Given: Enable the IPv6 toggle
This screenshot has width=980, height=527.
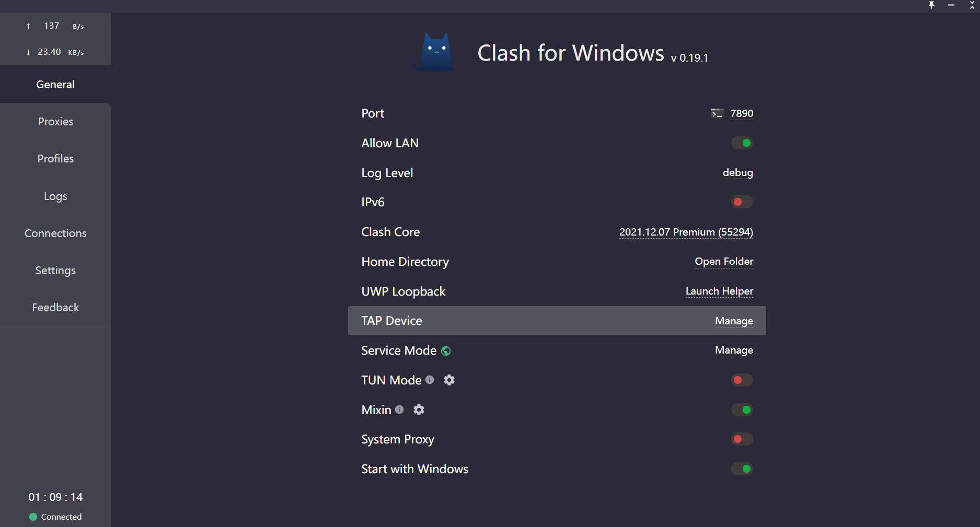Looking at the screenshot, I should click(742, 202).
